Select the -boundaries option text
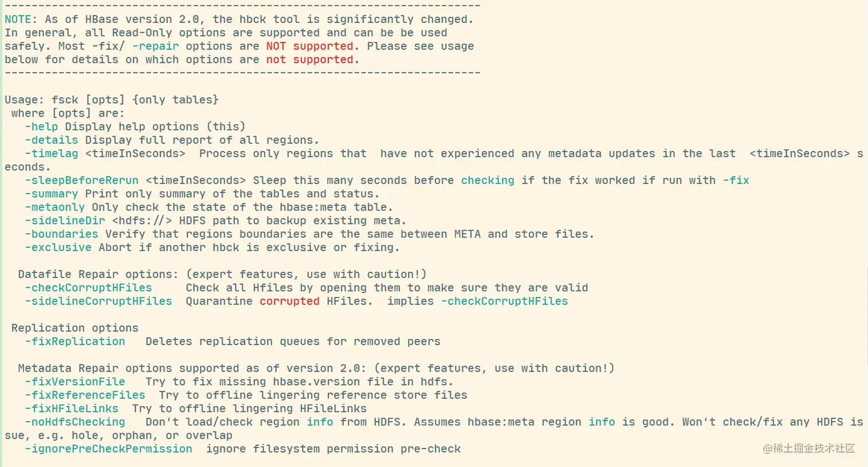Image resolution: width=868 pixels, height=467 pixels. coord(61,234)
